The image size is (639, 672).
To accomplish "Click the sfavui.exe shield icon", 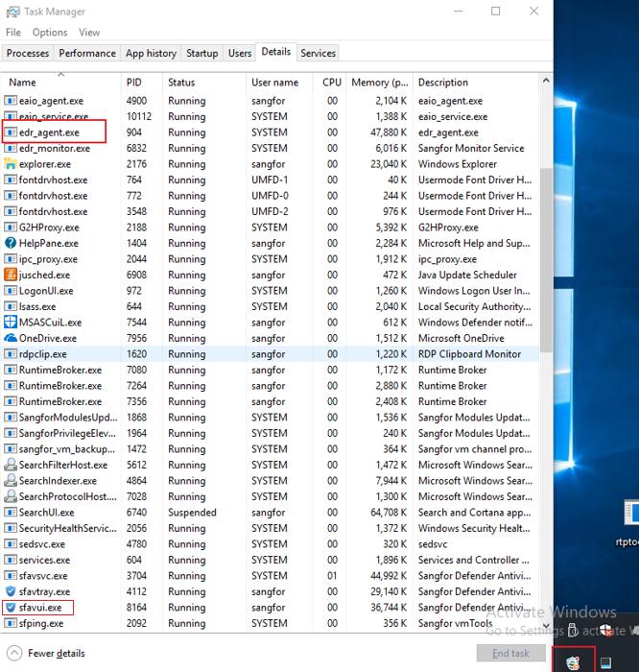I will pos(11,608).
